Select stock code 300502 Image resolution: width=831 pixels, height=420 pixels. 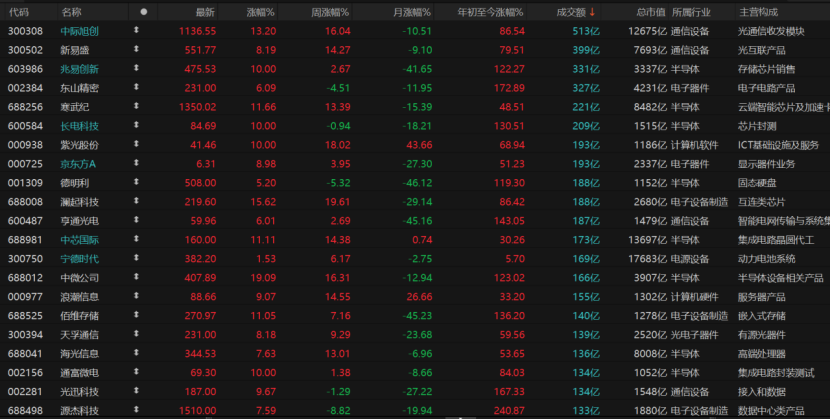(25, 50)
